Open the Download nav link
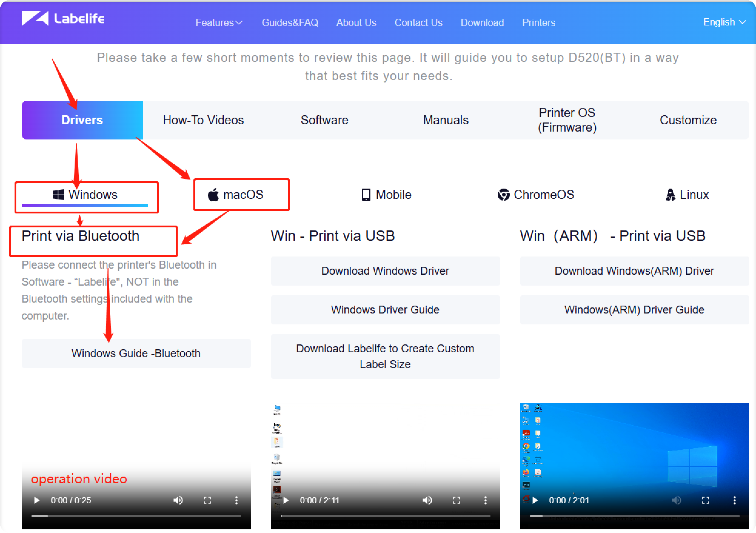Image resolution: width=756 pixels, height=533 pixels. click(482, 23)
